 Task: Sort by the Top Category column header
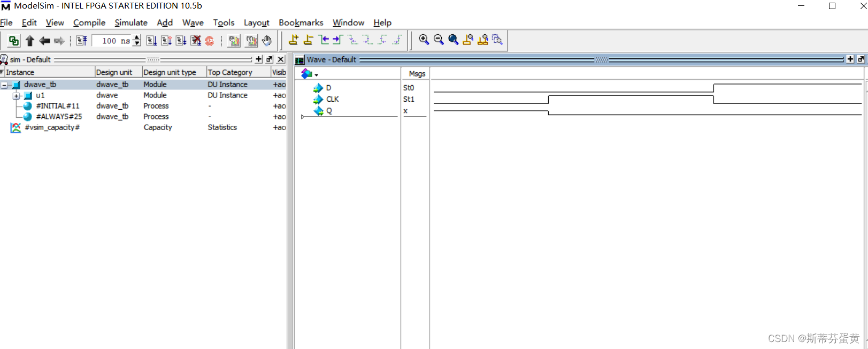(x=239, y=72)
